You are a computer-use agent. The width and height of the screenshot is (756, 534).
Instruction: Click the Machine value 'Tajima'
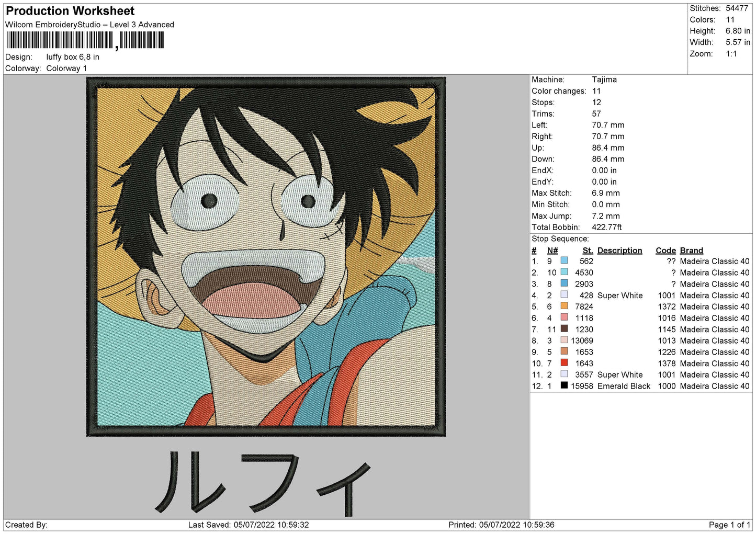click(x=604, y=79)
